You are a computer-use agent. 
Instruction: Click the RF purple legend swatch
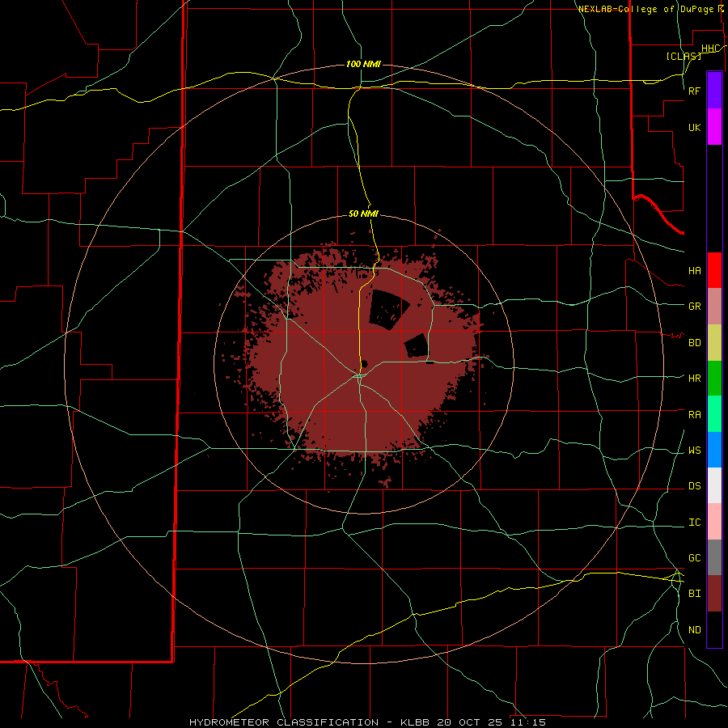coord(714,91)
